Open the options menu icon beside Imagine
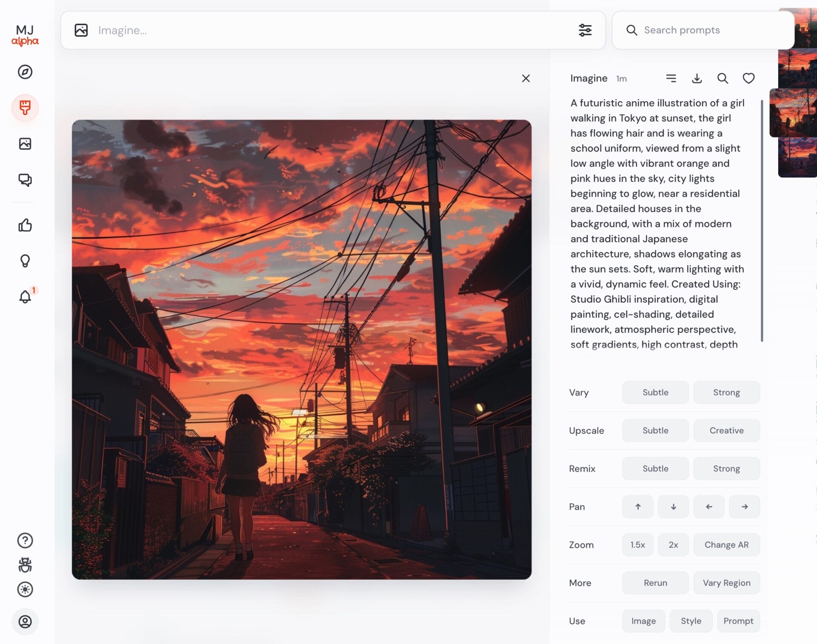Image resolution: width=817 pixels, height=644 pixels. [671, 78]
